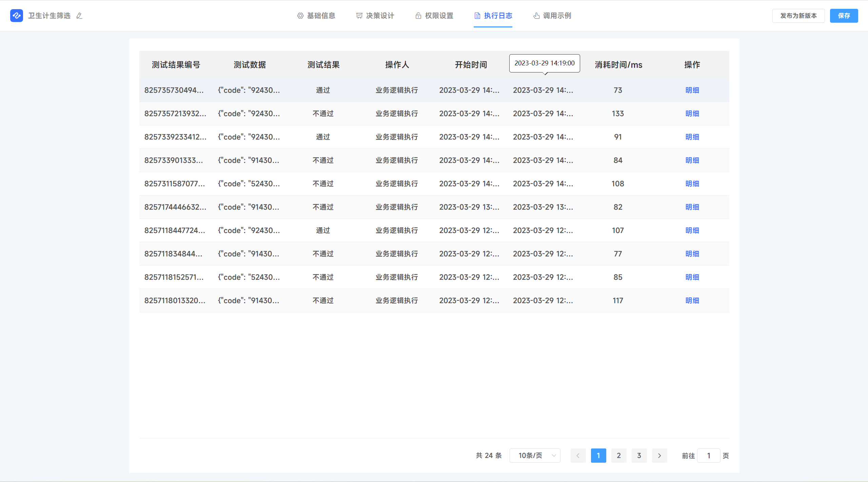868x482 pixels.
Task: Click 业务逻辑执行 operator in 91 ms row
Action: tap(397, 137)
